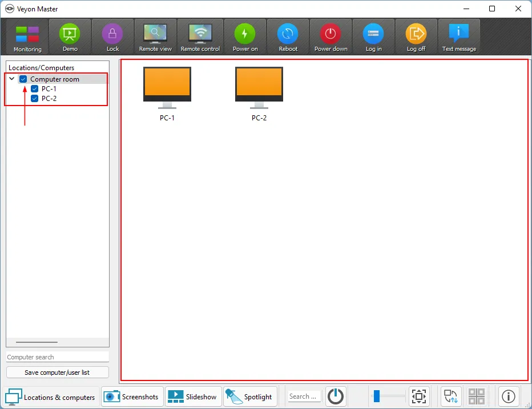Open Remote view tool

(x=155, y=37)
